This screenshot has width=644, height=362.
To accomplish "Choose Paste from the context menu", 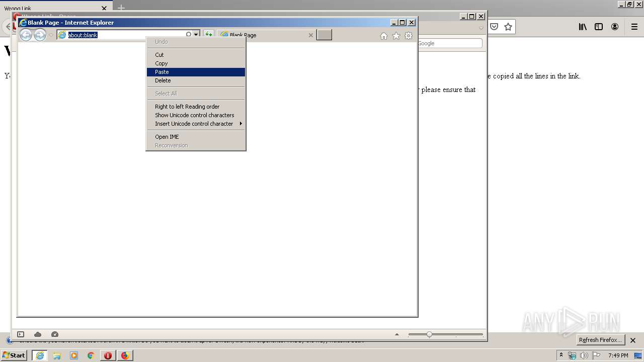I will click(x=196, y=72).
